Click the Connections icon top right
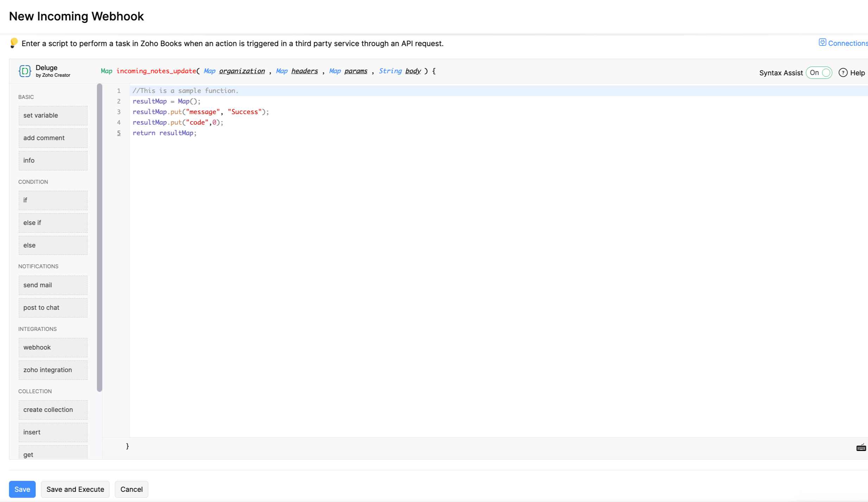The width and height of the screenshot is (868, 502). point(823,43)
